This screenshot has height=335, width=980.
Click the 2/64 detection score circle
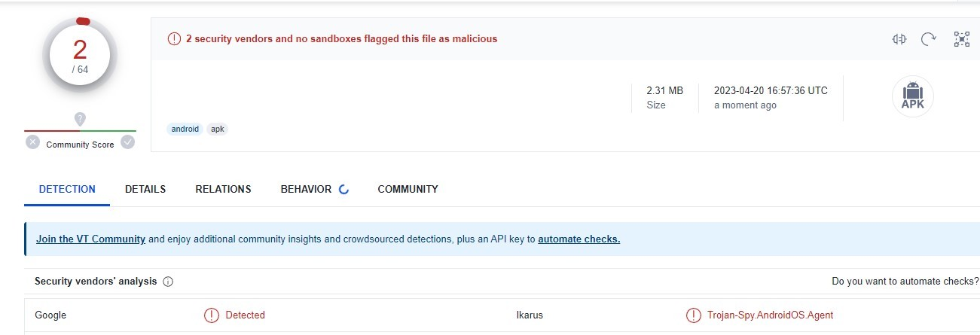[x=80, y=55]
